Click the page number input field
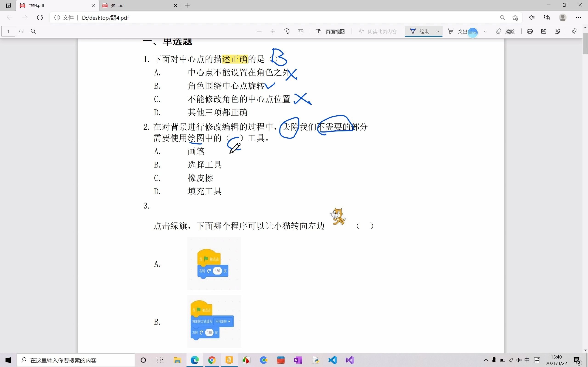This screenshot has height=367, width=588. pos(8,31)
